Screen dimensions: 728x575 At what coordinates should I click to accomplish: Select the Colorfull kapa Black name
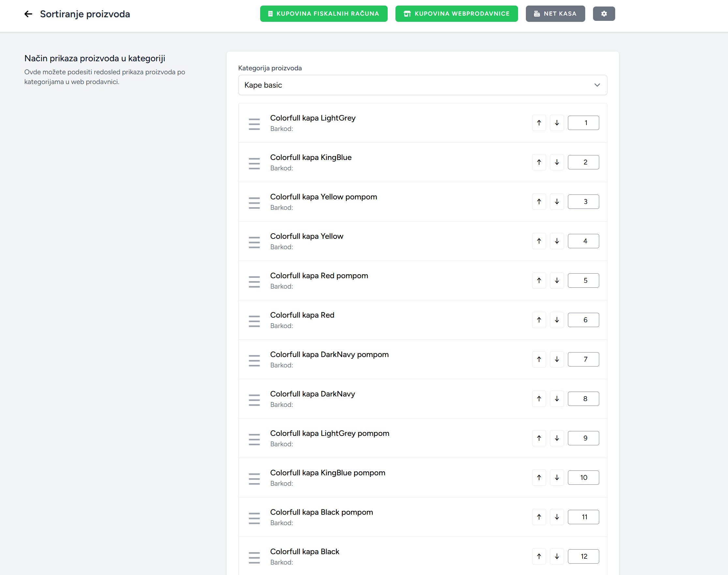coord(305,552)
